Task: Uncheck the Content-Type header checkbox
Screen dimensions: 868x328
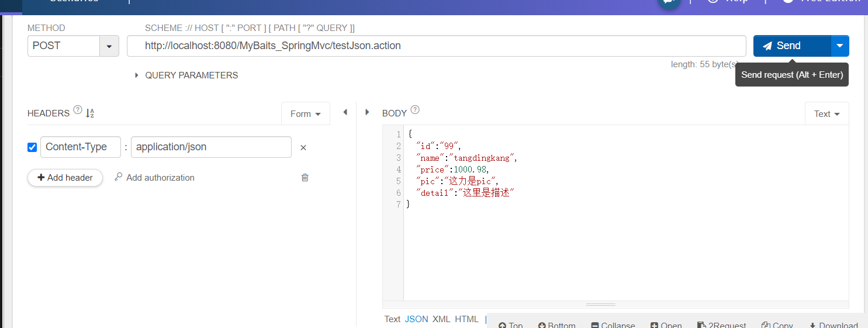Action: 32,147
